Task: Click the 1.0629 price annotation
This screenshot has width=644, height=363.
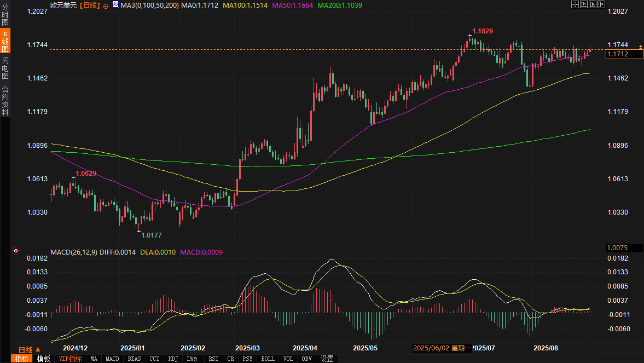Action: [x=86, y=173]
